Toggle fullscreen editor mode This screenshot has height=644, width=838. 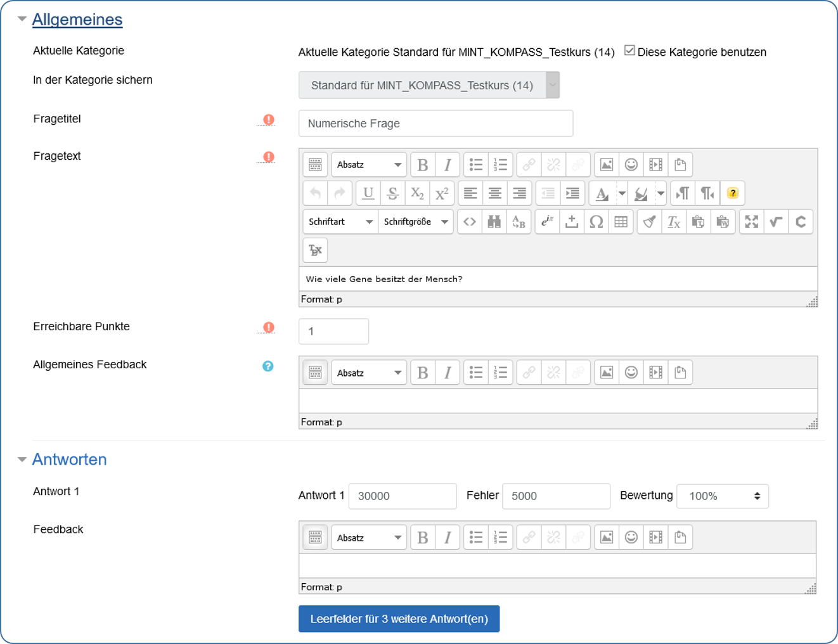pos(752,222)
